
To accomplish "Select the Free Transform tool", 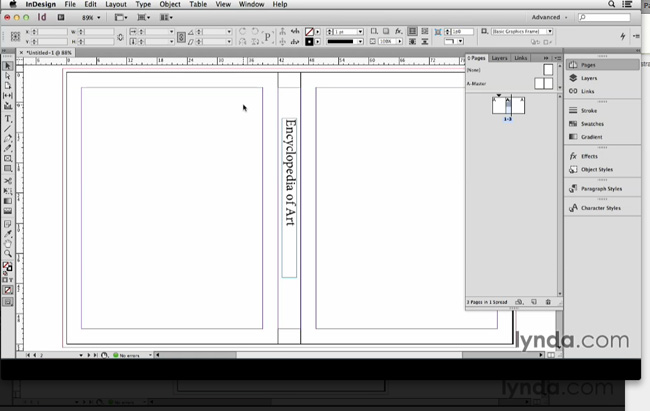I will click(x=8, y=191).
